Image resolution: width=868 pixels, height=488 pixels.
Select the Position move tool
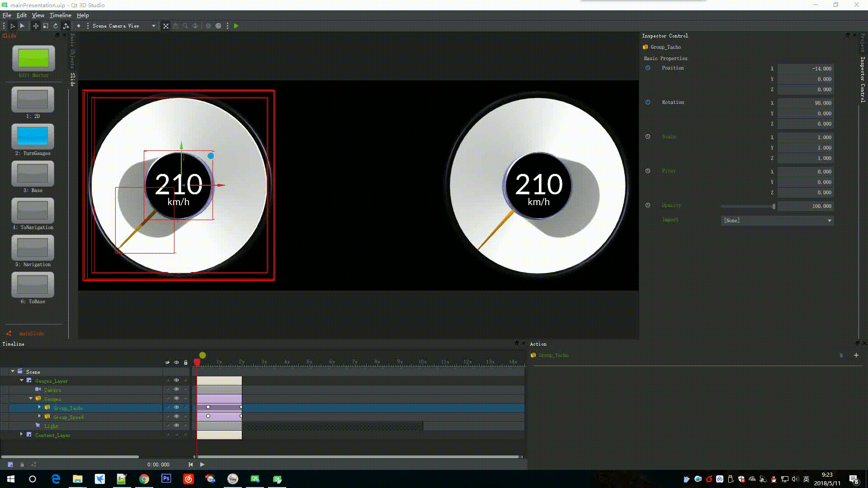35,26
